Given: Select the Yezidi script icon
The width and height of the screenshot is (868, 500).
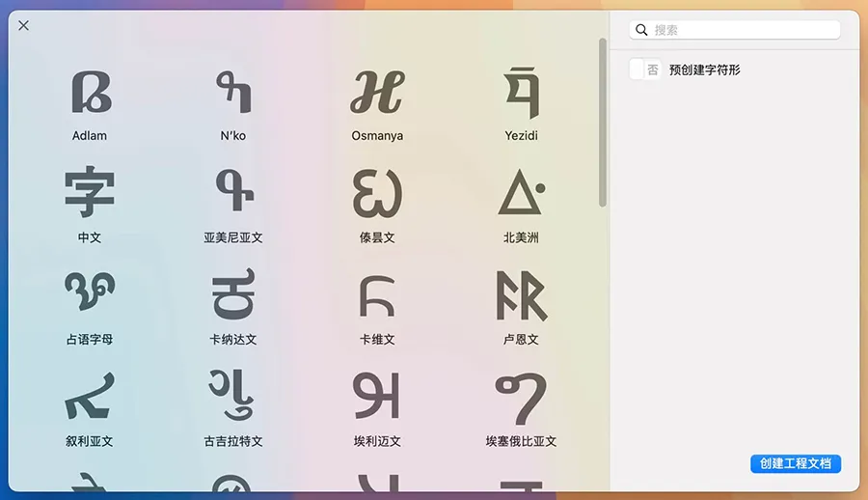Looking at the screenshot, I should tap(521, 93).
